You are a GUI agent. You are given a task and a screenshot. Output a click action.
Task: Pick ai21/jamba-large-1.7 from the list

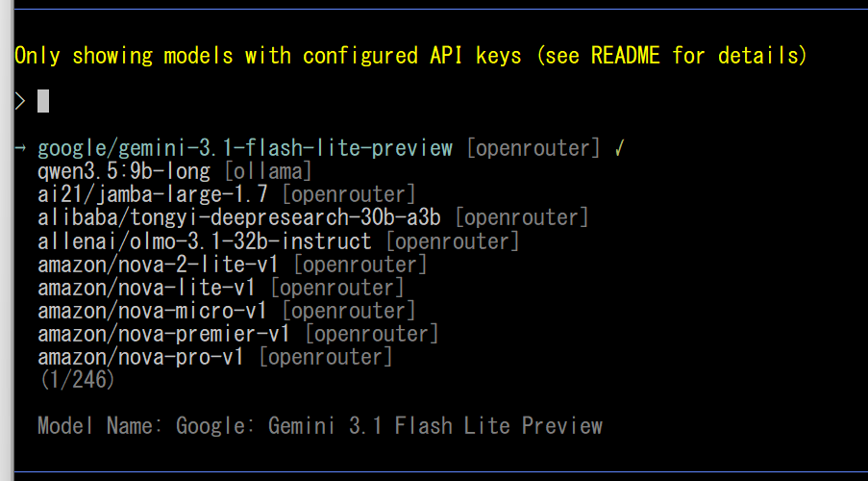[x=152, y=195]
